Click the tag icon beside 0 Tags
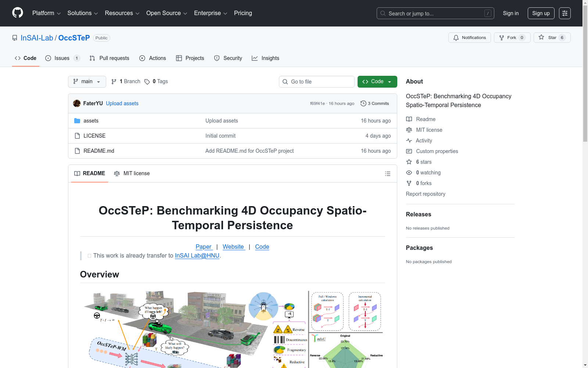The image size is (588, 368). (x=147, y=82)
